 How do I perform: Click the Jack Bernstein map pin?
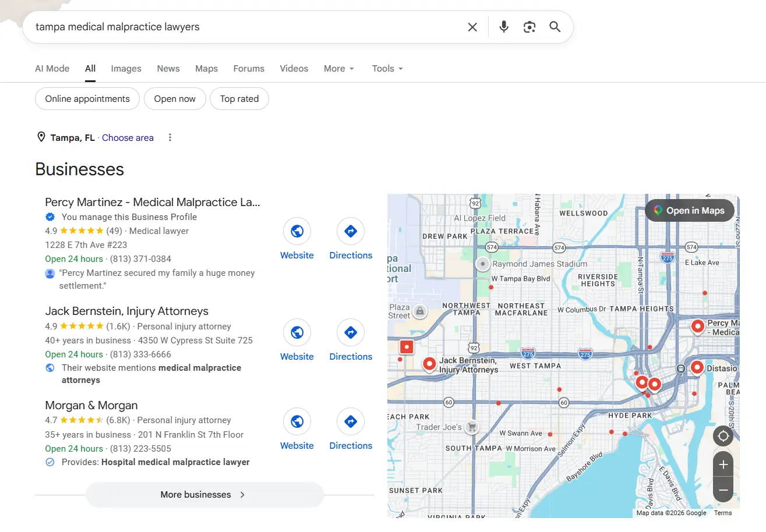coord(429,364)
